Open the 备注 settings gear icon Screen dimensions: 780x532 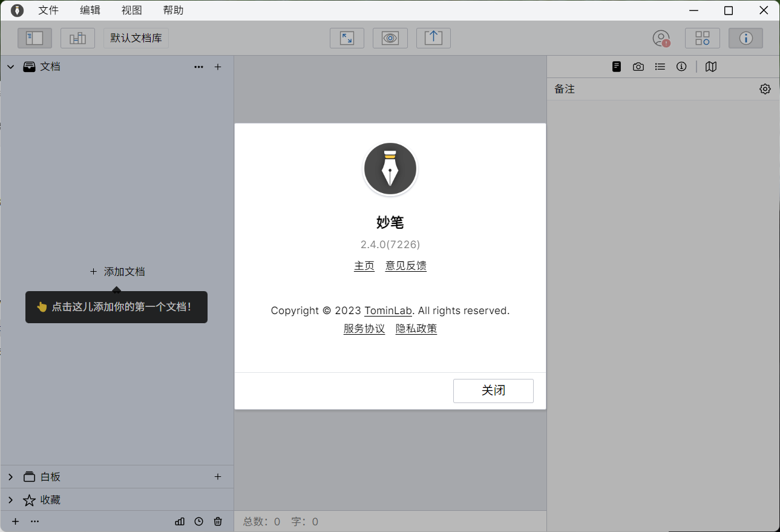765,89
